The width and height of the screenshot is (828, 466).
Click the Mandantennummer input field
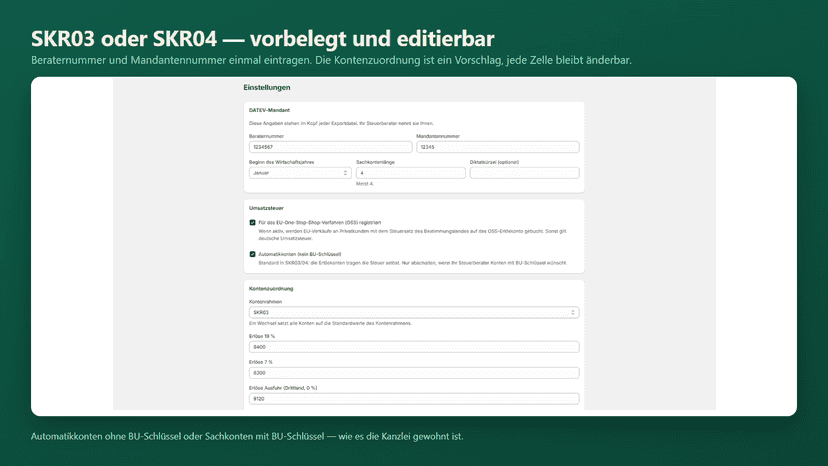tap(497, 147)
